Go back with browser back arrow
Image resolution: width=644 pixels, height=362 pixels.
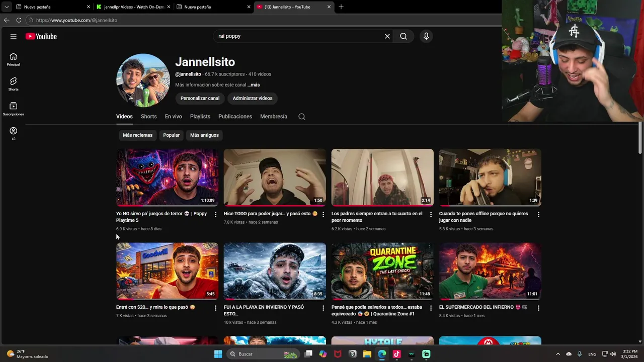[x=7, y=20]
